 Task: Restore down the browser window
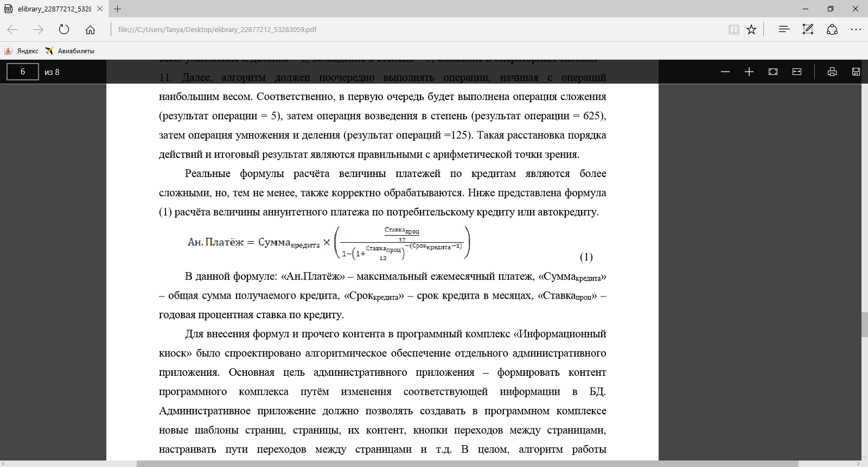[x=831, y=9]
